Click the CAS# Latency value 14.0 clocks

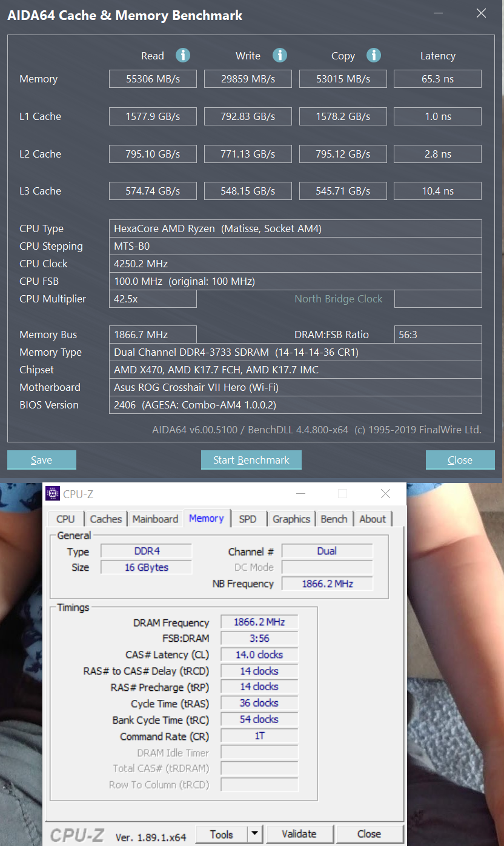point(259,654)
